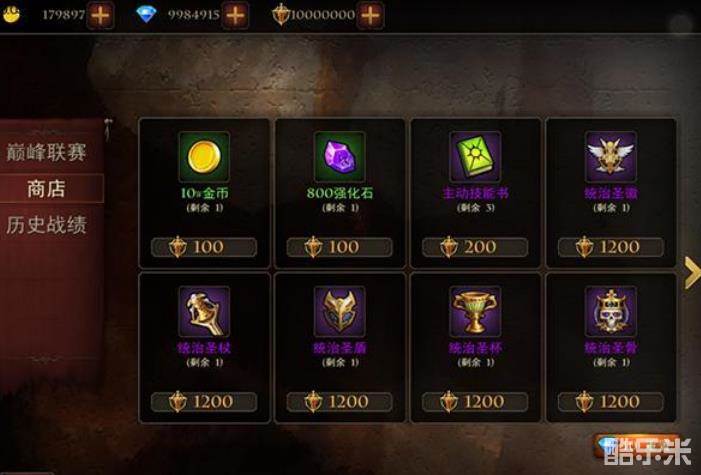Purchase the trophy cup for 1200 tokens

coord(475,402)
